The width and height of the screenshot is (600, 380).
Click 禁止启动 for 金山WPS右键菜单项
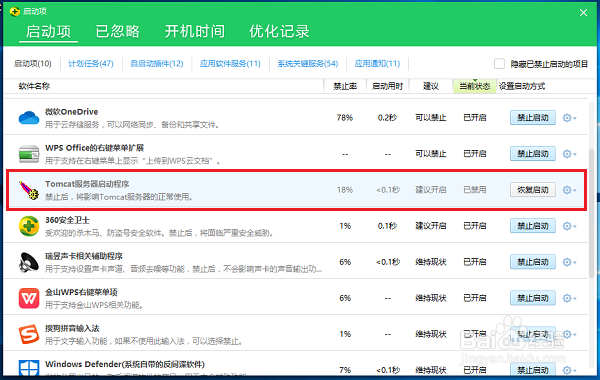coord(533,298)
